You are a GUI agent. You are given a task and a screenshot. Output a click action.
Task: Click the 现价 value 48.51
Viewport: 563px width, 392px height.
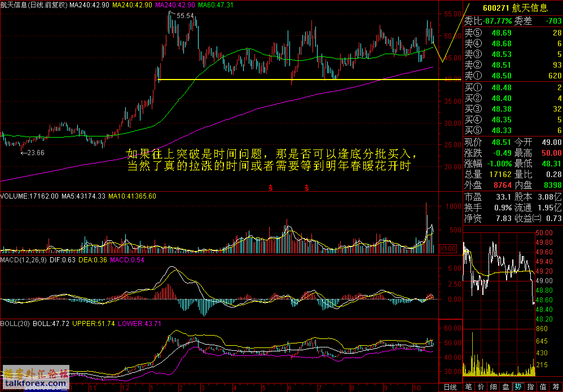coord(502,142)
